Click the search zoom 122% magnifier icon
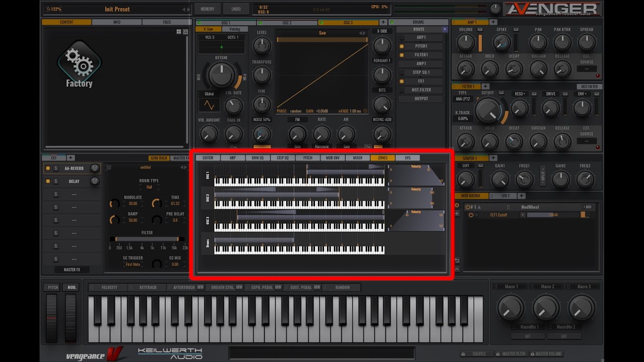This screenshot has width=644, height=362. point(48,9)
